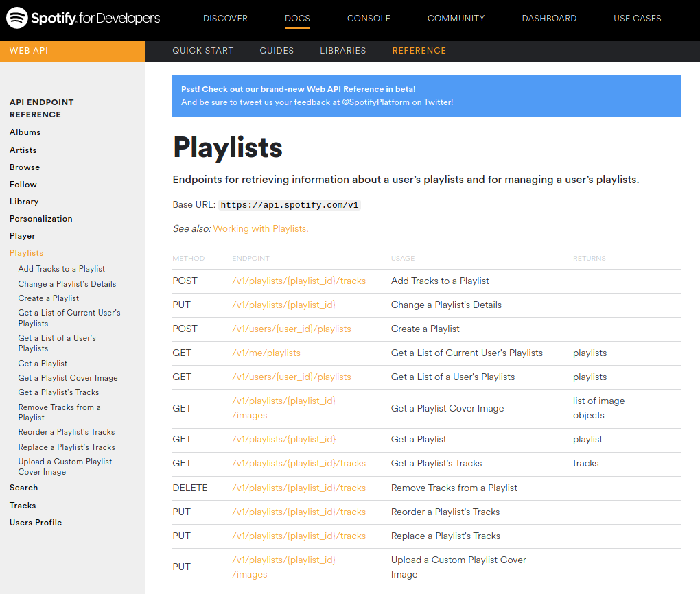This screenshot has width=700, height=594.
Task: Collapse the Playlists sidebar section
Action: [x=26, y=253]
